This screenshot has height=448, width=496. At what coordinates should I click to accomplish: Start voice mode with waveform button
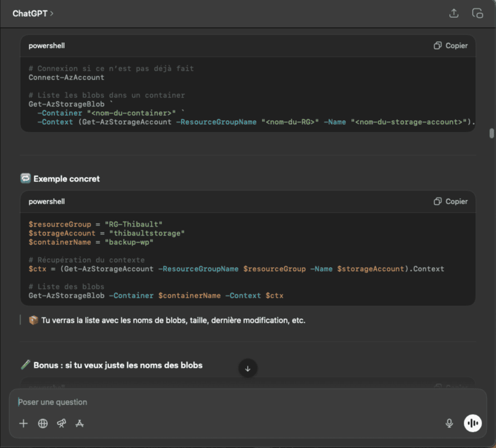tap(473, 424)
